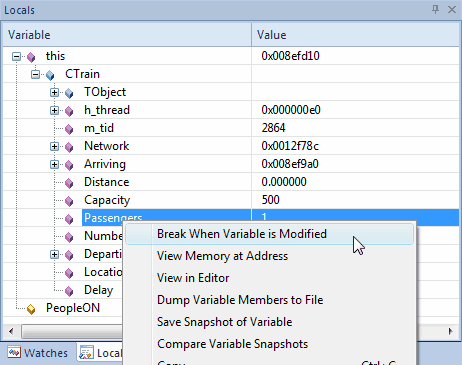
Task: Expand the Network variable
Action: point(54,146)
